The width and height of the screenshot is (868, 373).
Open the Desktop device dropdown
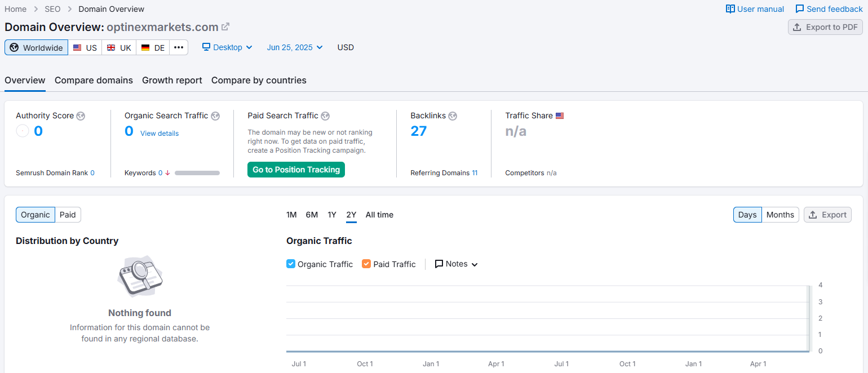click(228, 47)
